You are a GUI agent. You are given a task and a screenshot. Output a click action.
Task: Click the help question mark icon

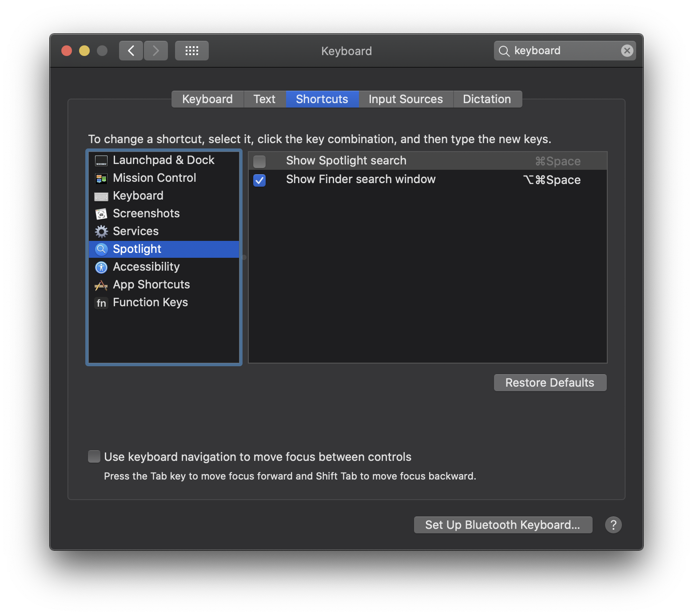point(613,525)
